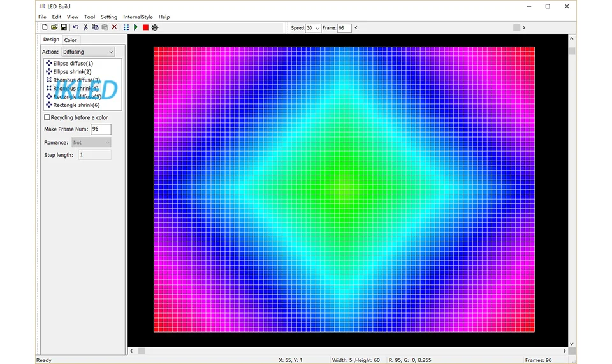Close the LED Build window
The height and width of the screenshot is (364, 612).
567,6
